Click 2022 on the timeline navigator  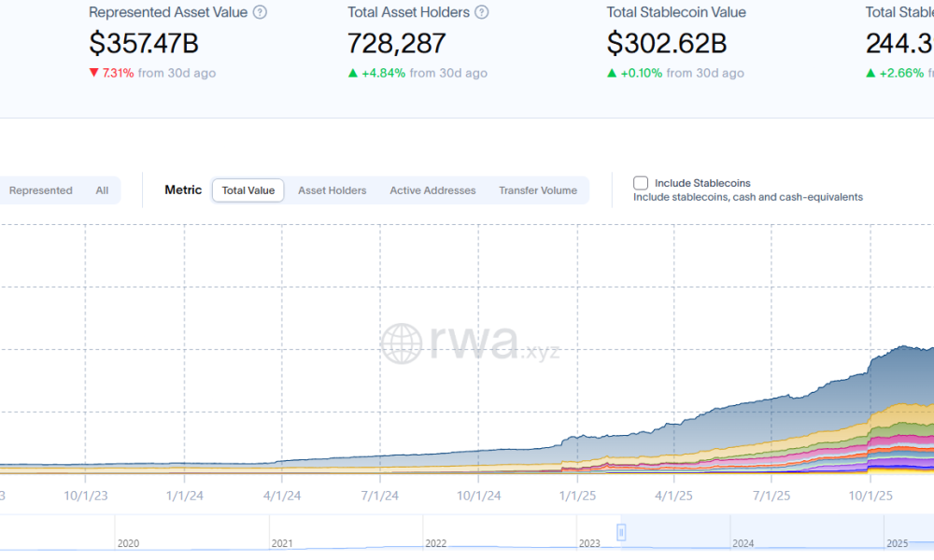point(436,543)
